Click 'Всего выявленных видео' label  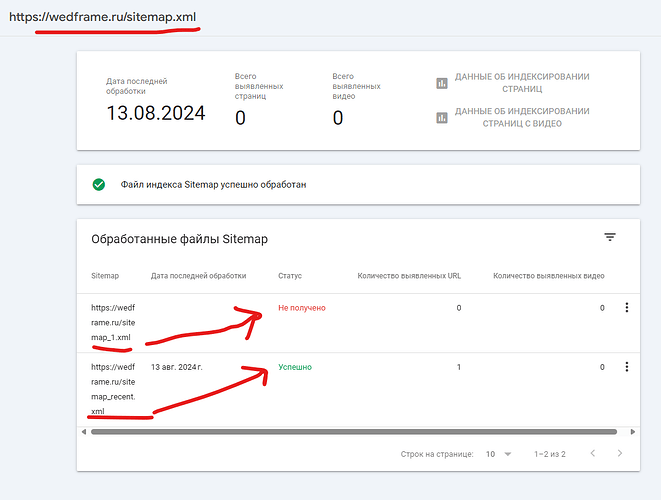pos(356,86)
